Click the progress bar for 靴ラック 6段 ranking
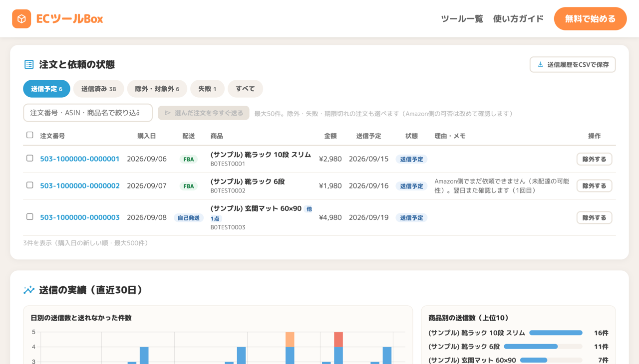Image resolution: width=639 pixels, height=364 pixels. (543, 347)
